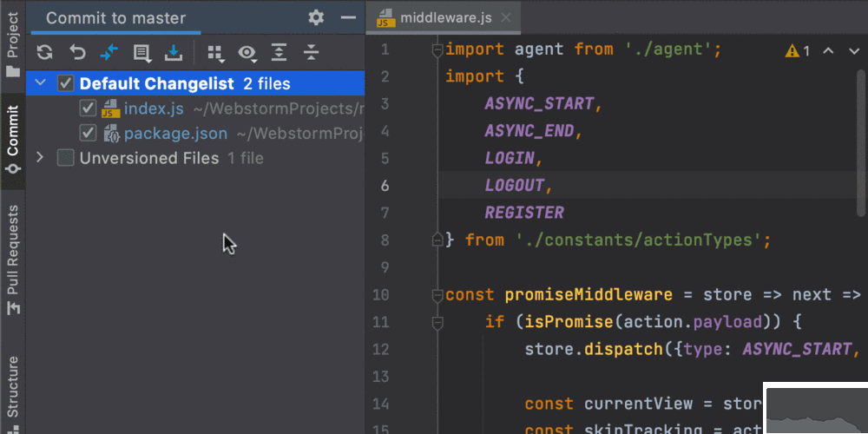Fold the import end marker at line 8
The image size is (868, 434).
coord(437,240)
